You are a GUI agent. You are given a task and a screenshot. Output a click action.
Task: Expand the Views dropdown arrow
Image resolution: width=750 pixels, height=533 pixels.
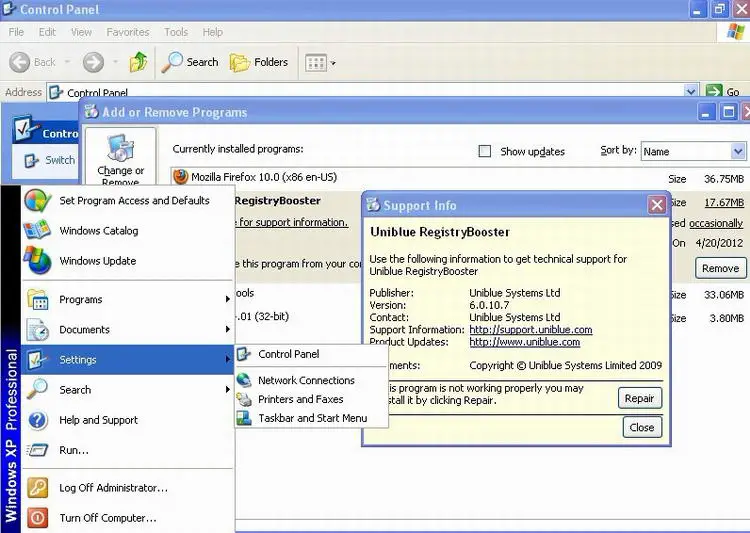(x=333, y=63)
